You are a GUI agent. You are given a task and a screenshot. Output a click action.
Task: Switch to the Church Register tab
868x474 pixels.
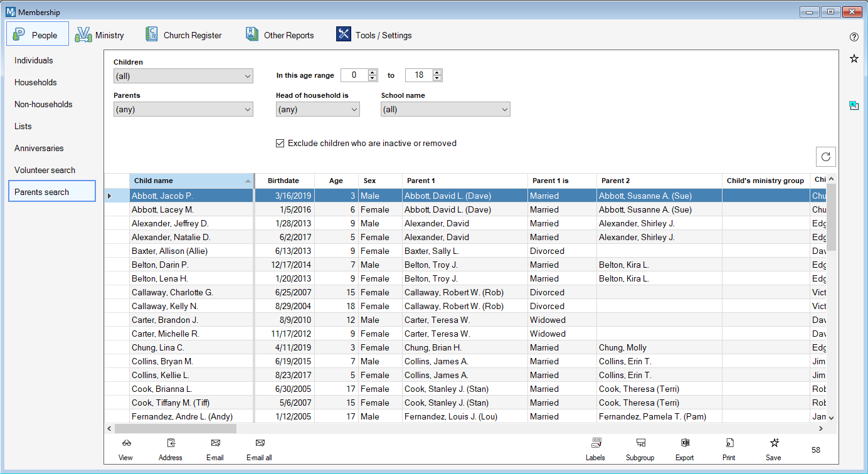tap(183, 35)
